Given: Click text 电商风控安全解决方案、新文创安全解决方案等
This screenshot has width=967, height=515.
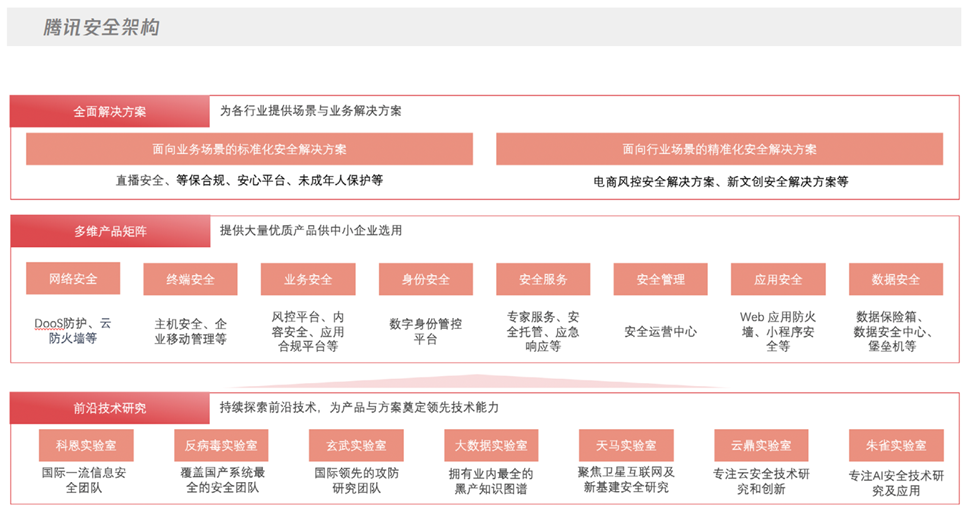Looking at the screenshot, I should 720,181.
